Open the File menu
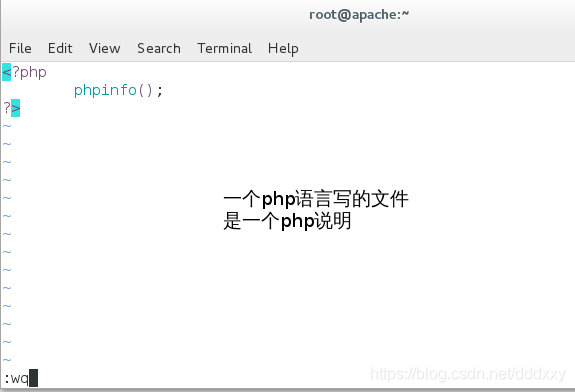 pos(20,48)
